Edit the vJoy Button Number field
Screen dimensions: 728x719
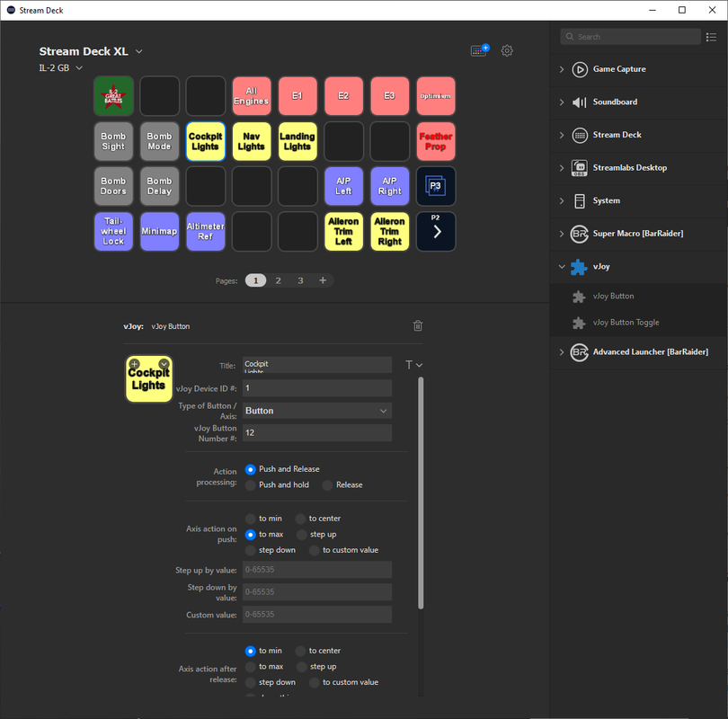coord(317,433)
